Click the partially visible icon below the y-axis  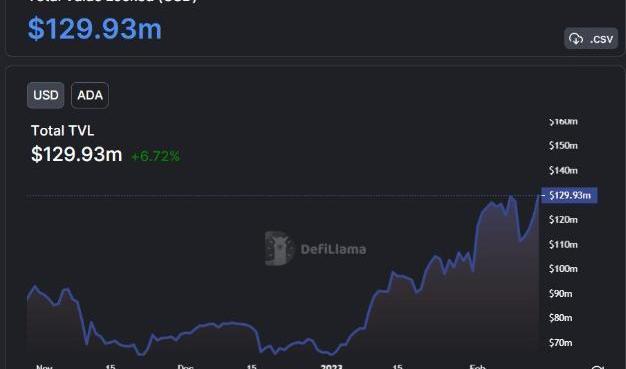click(597, 367)
